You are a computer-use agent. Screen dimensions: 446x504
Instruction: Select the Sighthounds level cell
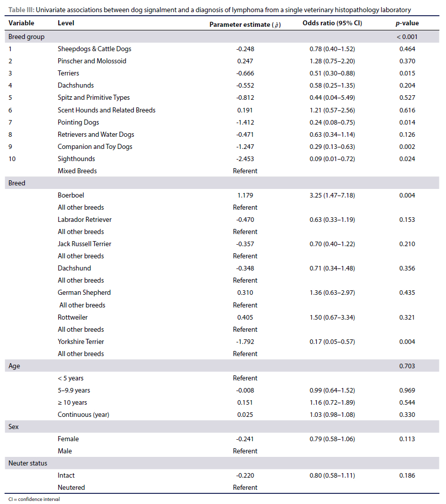(76, 159)
